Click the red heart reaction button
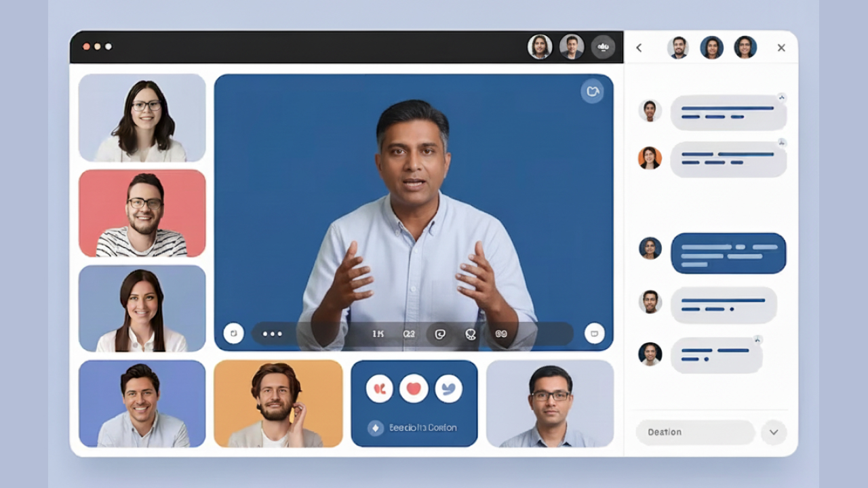868x488 pixels. [414, 388]
